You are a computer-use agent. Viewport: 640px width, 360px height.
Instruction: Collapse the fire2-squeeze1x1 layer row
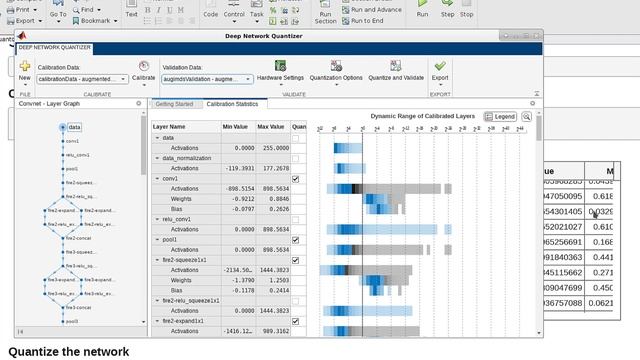(158, 260)
